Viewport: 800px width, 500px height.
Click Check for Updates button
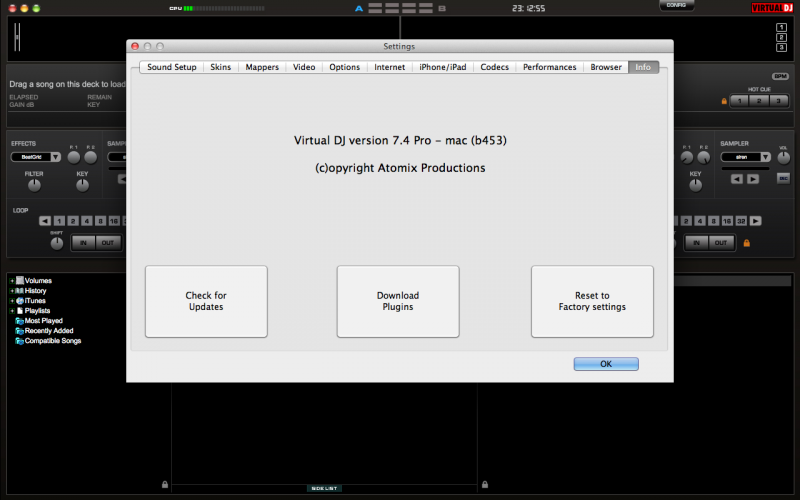click(206, 301)
